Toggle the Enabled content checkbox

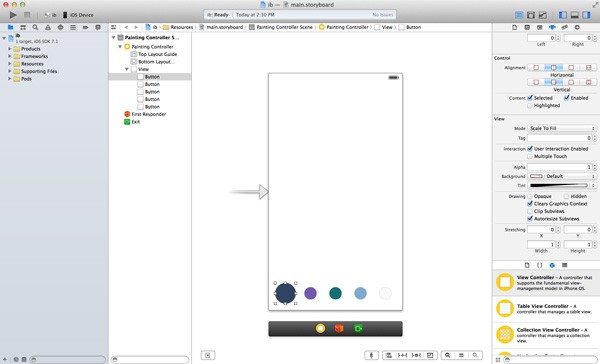[567, 98]
